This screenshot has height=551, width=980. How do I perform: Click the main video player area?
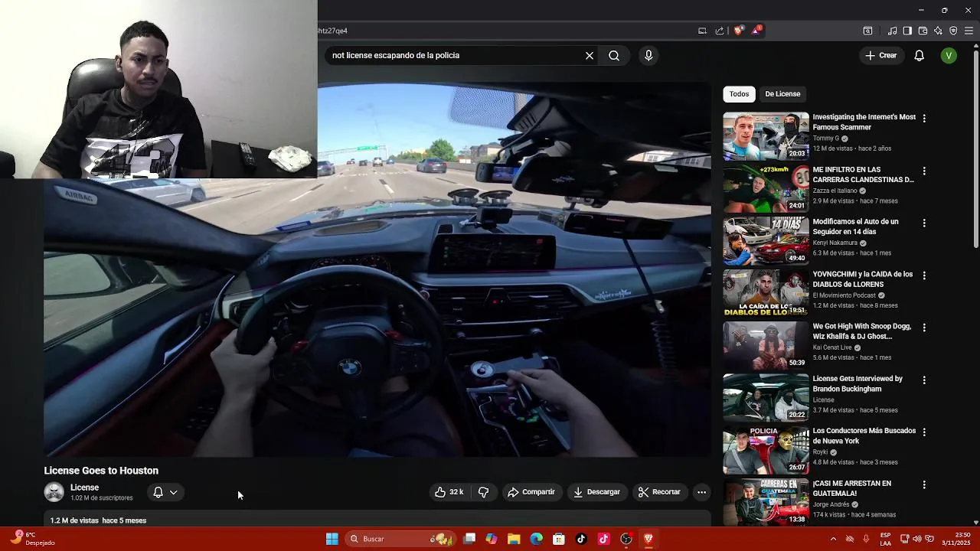[x=377, y=269]
